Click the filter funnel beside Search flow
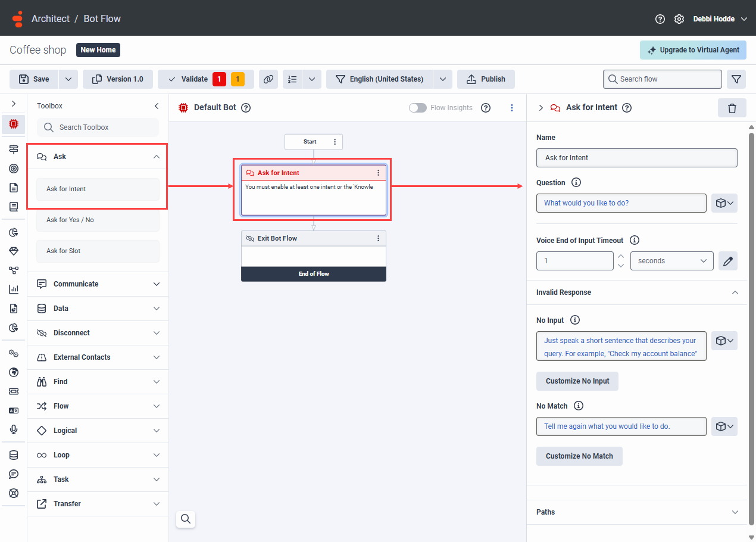 [x=736, y=79]
